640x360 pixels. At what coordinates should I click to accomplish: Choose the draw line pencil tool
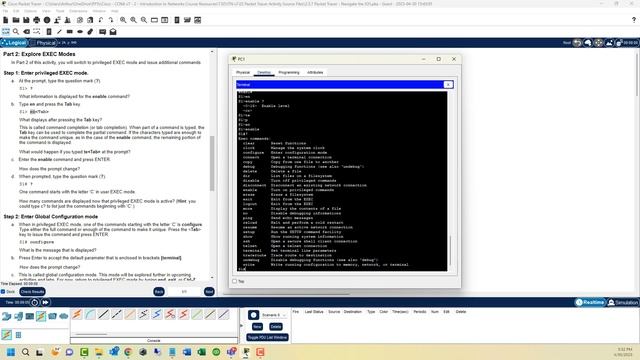pos(60,31)
